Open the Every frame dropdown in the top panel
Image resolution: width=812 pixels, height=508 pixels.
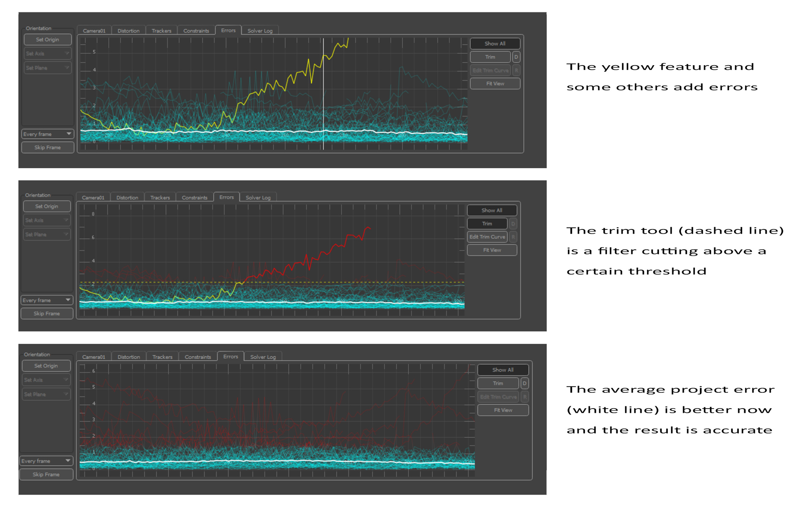pyautogui.click(x=47, y=134)
